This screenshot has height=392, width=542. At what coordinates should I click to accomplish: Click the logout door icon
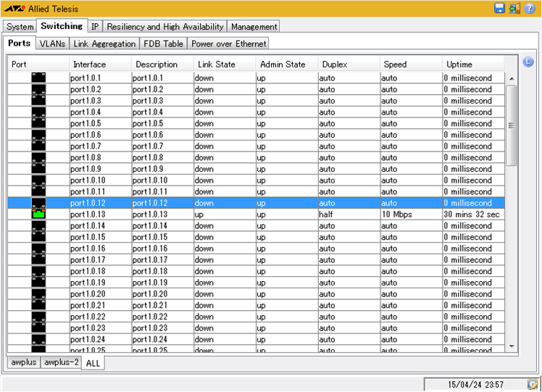click(x=514, y=8)
